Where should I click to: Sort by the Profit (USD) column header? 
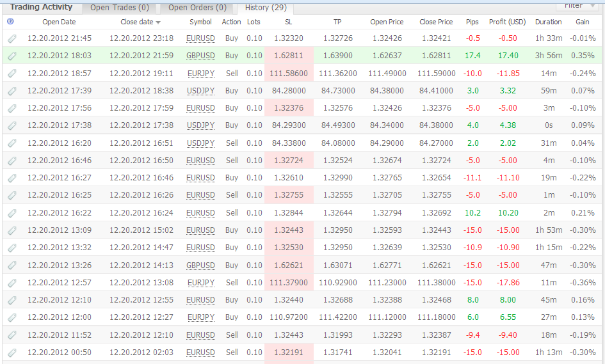point(508,22)
